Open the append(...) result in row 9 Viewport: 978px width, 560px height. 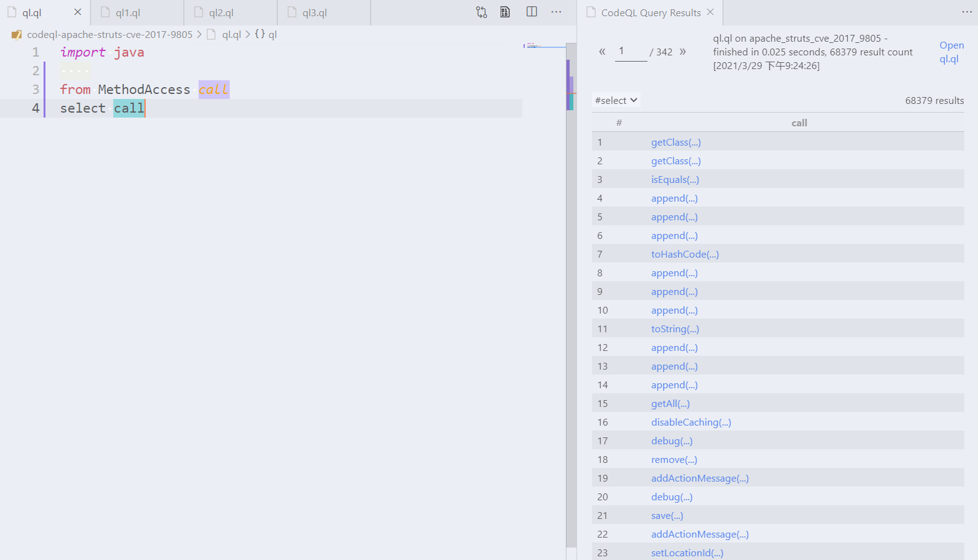coord(674,292)
